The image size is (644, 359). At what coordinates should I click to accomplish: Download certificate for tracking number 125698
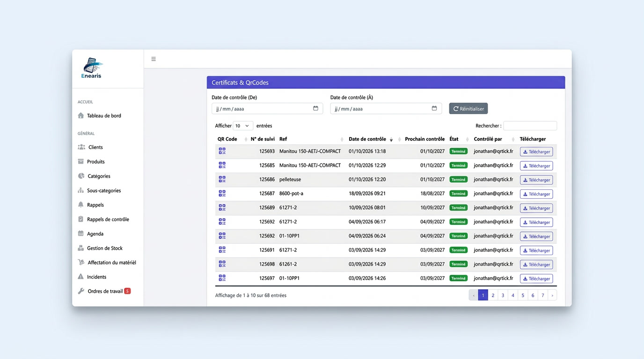[536, 264]
